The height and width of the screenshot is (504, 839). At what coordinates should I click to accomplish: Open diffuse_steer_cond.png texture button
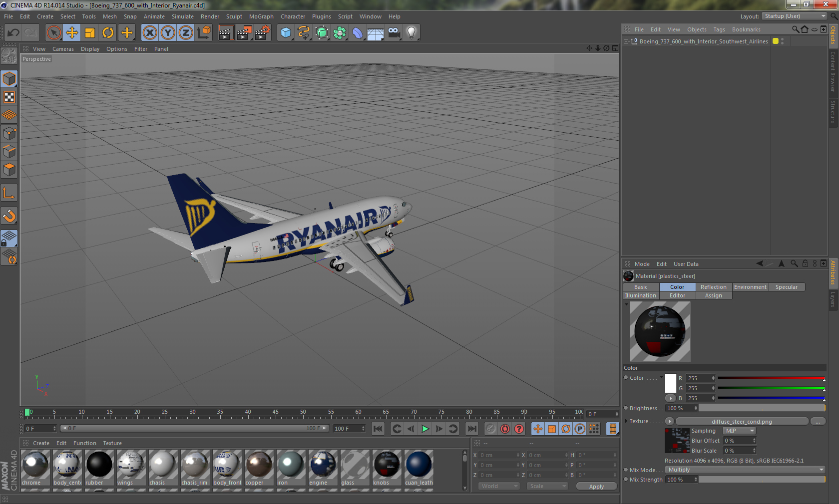click(x=742, y=421)
